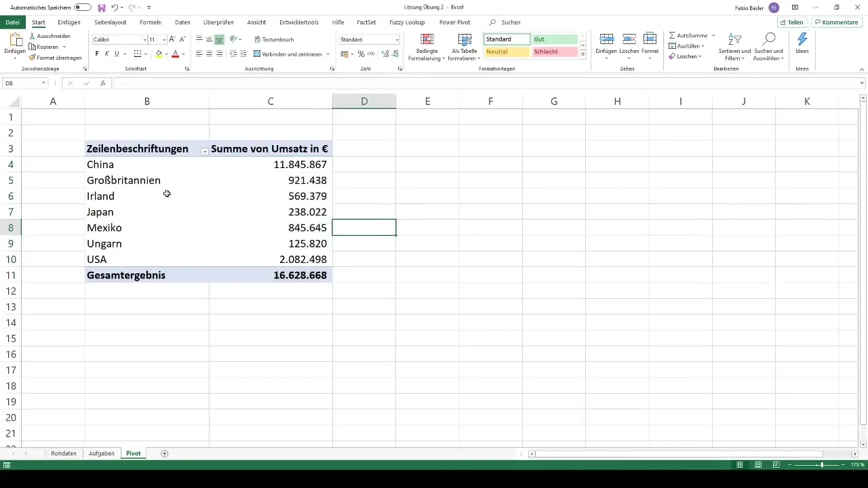Image resolution: width=868 pixels, height=488 pixels.
Task: Toggle top vertical alignment
Action: pyautogui.click(x=199, y=39)
